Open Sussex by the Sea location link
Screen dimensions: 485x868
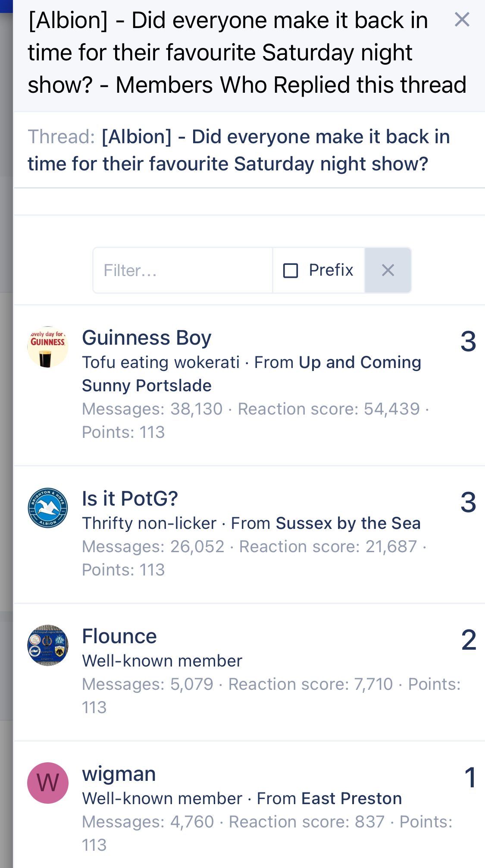point(348,523)
